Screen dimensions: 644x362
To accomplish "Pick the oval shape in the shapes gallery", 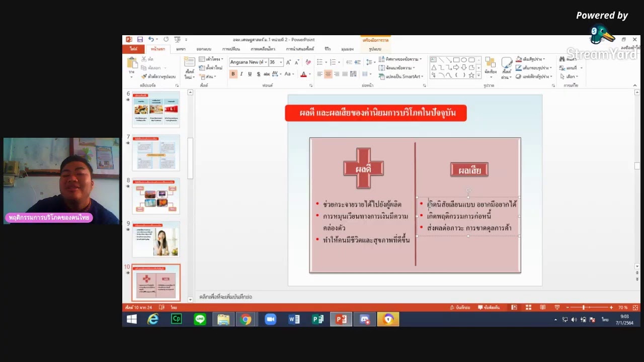I will 464,60.
